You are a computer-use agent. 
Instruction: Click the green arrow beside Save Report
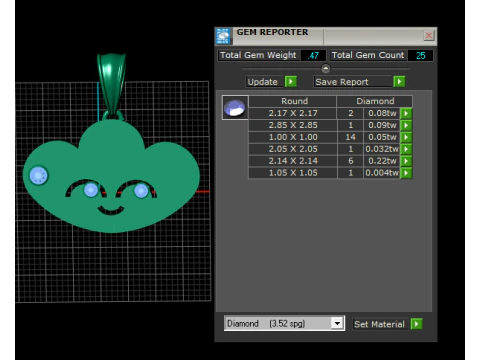[x=399, y=82]
